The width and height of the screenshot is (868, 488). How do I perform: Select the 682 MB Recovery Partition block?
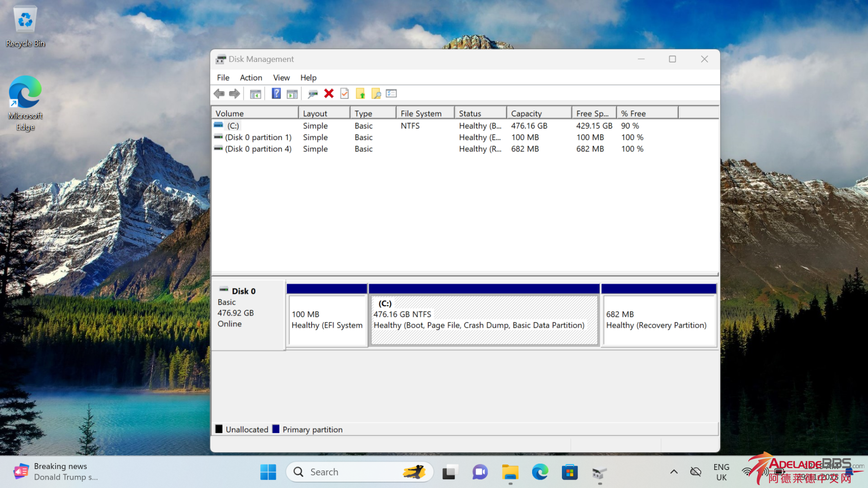[x=659, y=320]
